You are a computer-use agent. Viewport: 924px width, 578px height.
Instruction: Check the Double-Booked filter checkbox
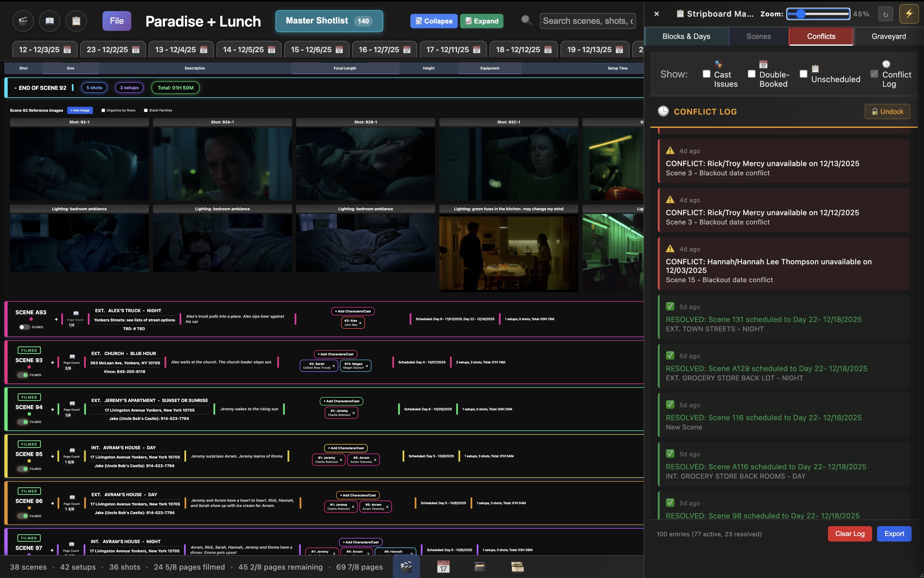[752, 74]
